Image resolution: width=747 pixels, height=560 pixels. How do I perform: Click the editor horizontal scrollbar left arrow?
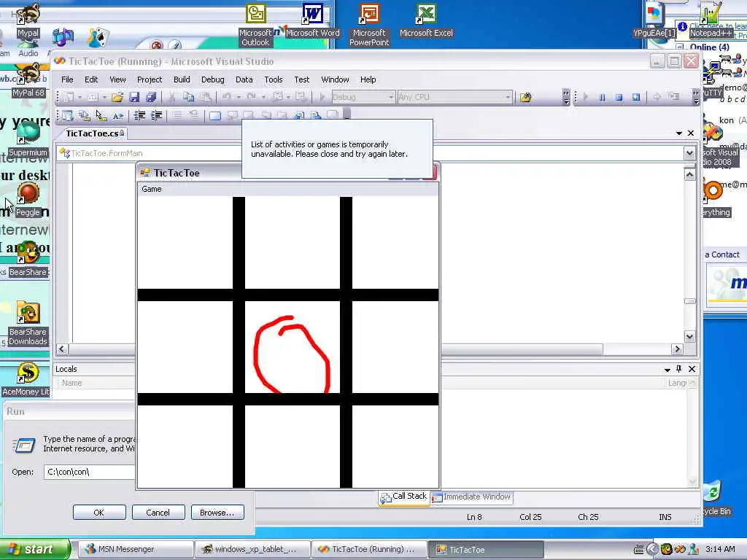click(x=62, y=349)
